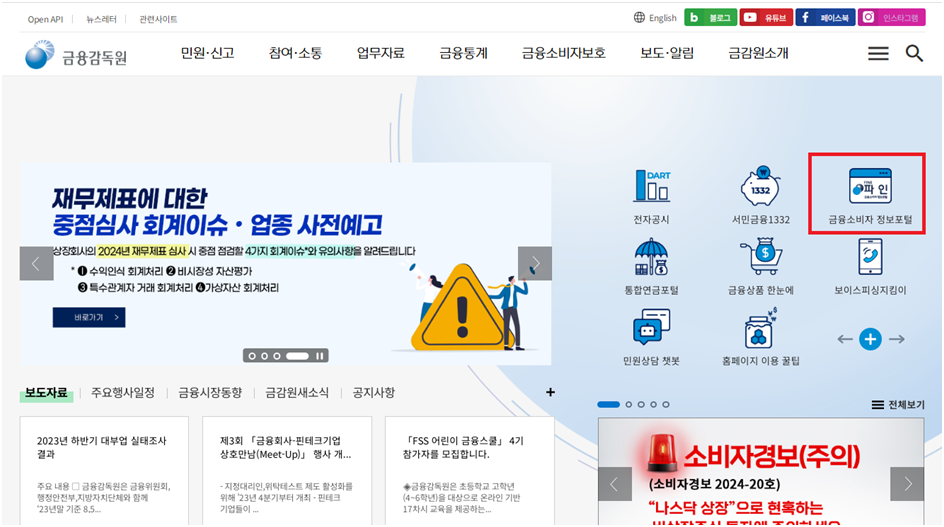The image size is (944, 527).
Task: Open the 제3회 금융회사-핀테크기업 상호만남 article
Action: pos(287,470)
